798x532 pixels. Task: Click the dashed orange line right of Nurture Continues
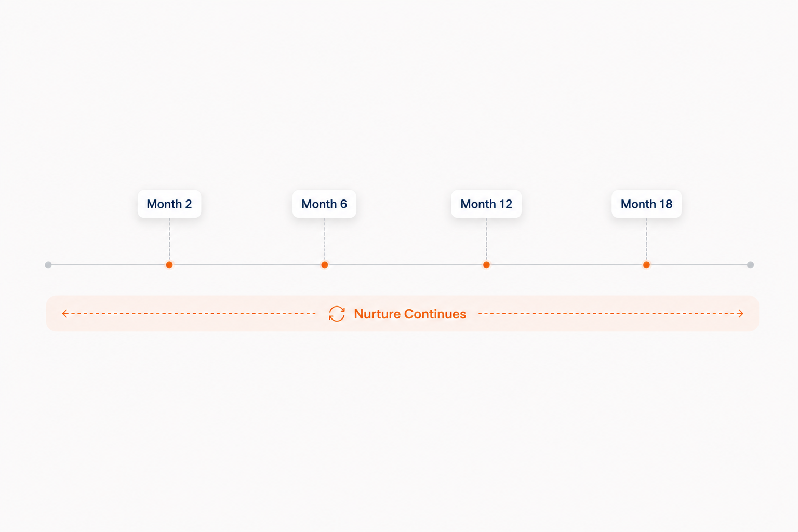[607, 313]
